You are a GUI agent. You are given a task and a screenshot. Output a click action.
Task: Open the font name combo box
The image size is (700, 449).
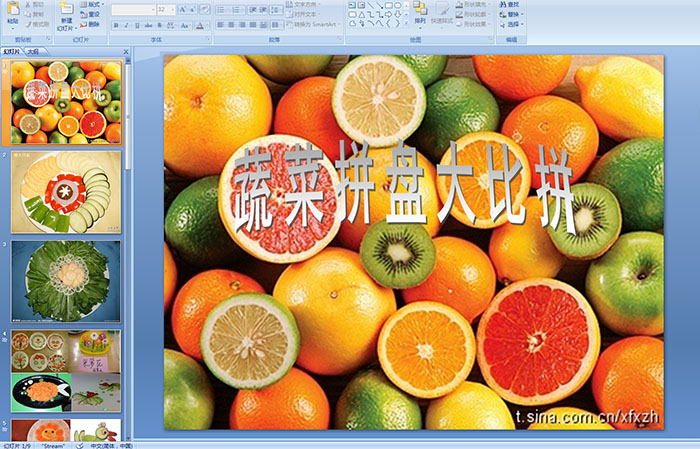(x=133, y=9)
